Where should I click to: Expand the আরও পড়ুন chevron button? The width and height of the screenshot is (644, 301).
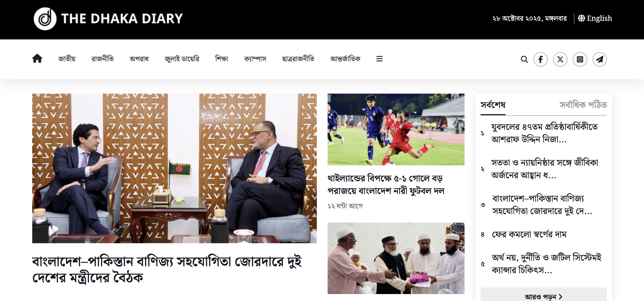click(x=544, y=296)
